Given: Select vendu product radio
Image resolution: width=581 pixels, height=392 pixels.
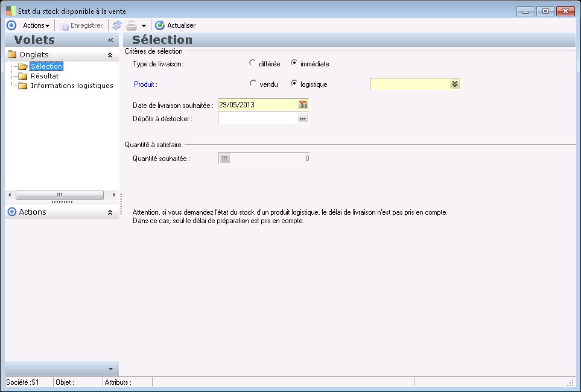Looking at the screenshot, I should (253, 83).
